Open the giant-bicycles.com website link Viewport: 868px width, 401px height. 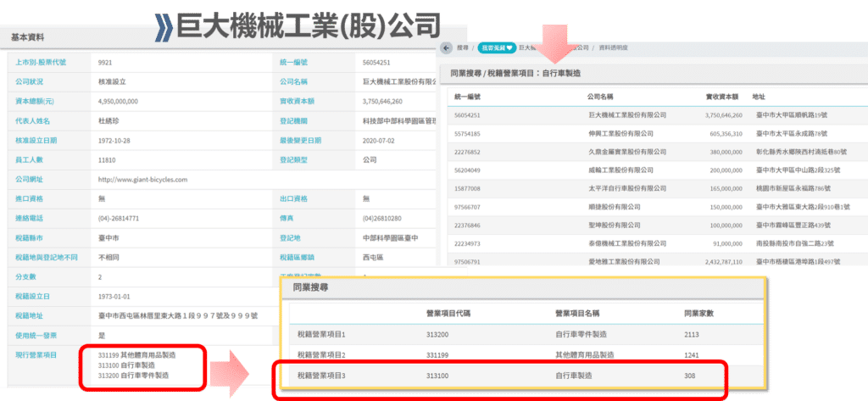(142, 180)
